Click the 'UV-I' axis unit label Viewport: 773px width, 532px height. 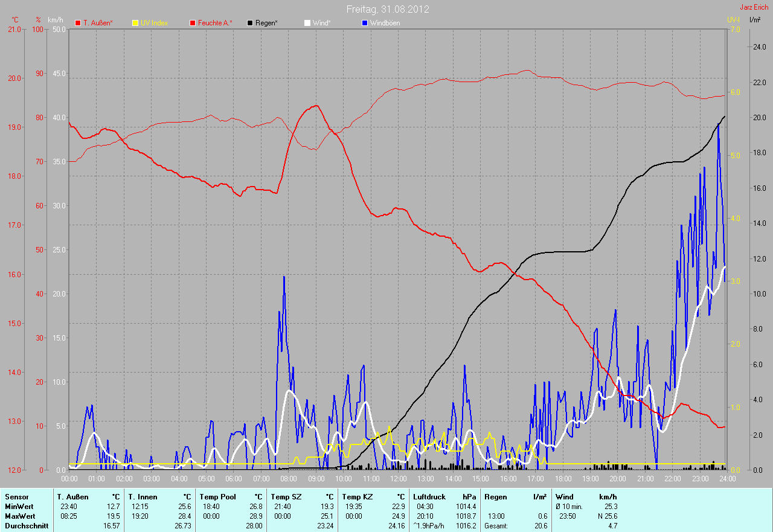tap(733, 20)
